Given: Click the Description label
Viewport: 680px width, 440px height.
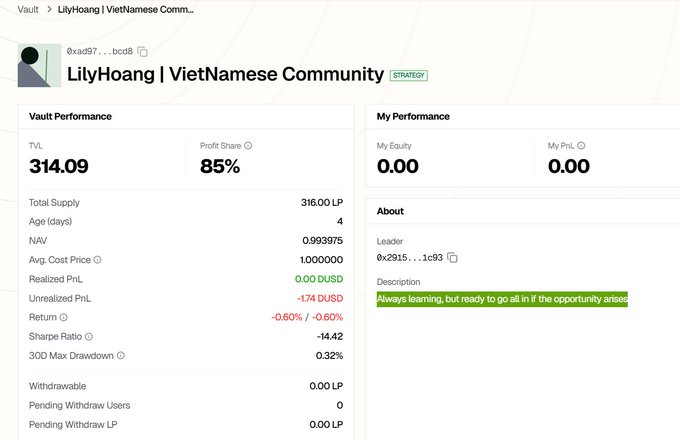Looking at the screenshot, I should click(398, 282).
